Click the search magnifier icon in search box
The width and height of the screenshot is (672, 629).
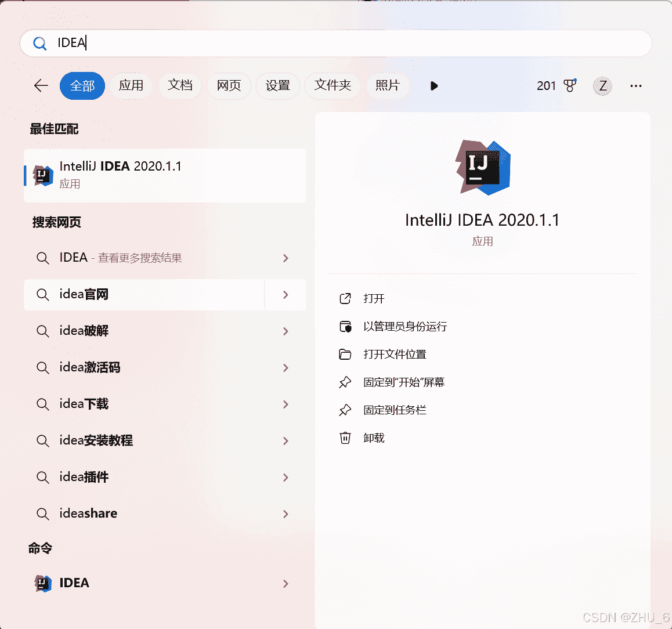40,44
